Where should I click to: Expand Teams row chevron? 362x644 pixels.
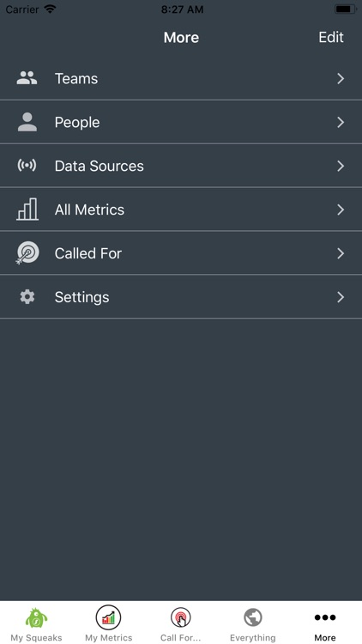click(x=341, y=78)
